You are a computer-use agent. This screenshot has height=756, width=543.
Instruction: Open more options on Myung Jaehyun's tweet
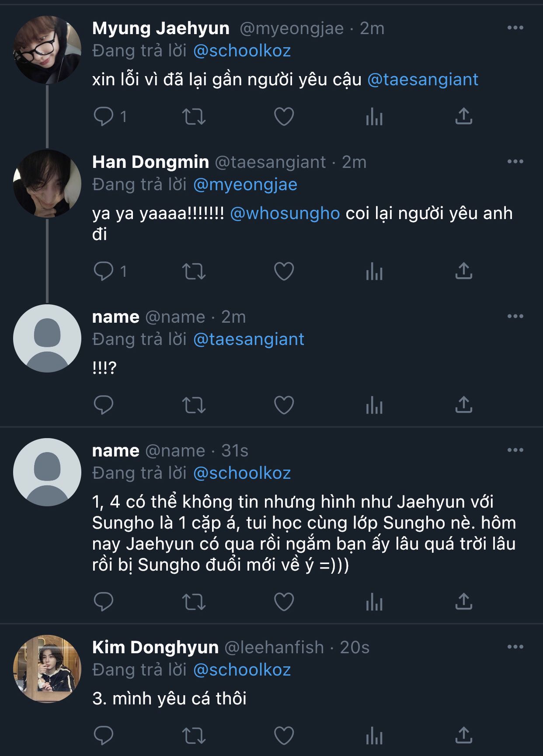(515, 28)
